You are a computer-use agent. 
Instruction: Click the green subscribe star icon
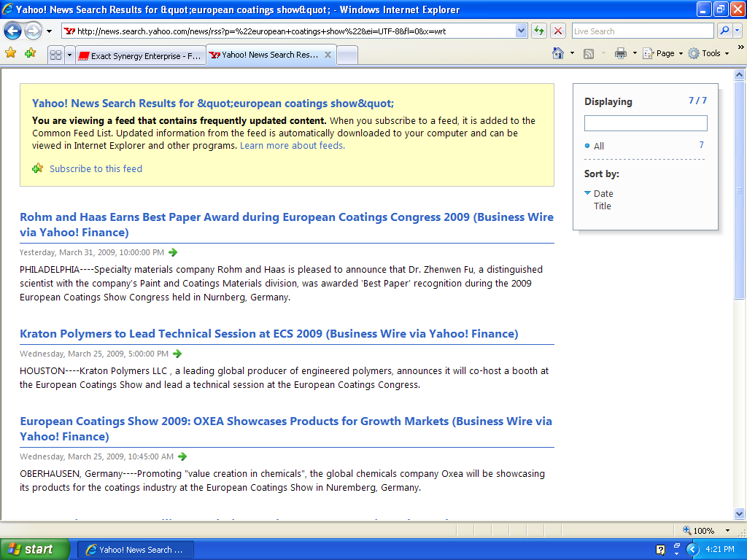38,168
